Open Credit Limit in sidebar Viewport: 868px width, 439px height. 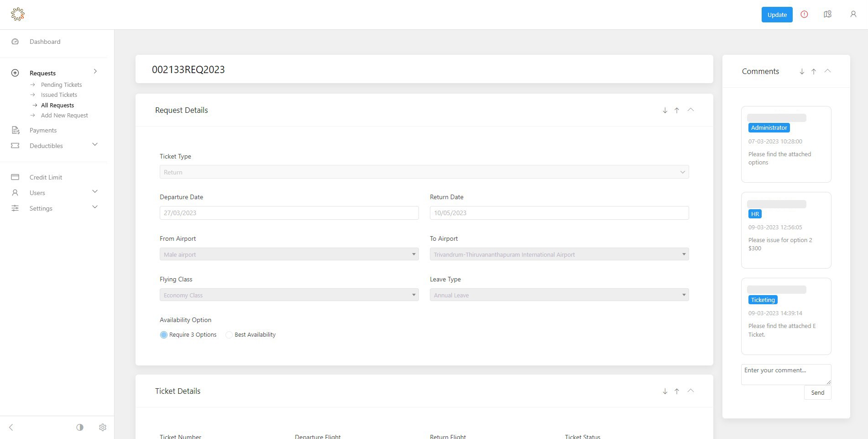(x=46, y=177)
